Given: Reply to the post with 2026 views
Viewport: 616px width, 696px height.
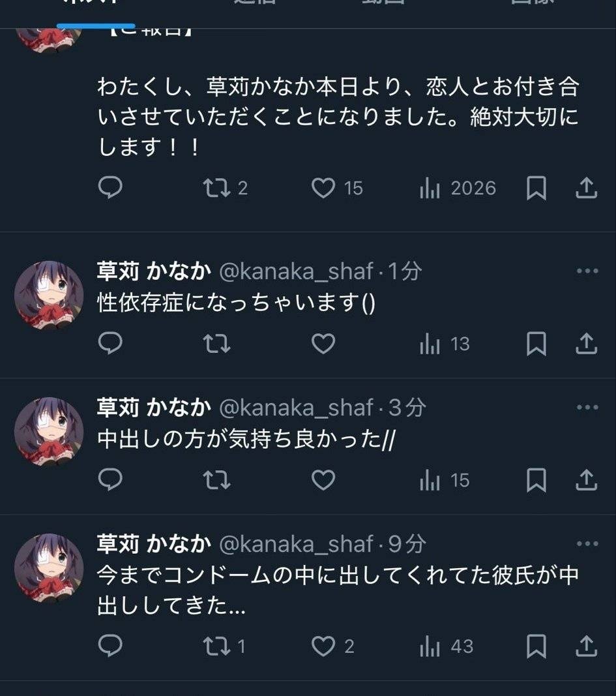Looking at the screenshot, I should coord(110,189).
